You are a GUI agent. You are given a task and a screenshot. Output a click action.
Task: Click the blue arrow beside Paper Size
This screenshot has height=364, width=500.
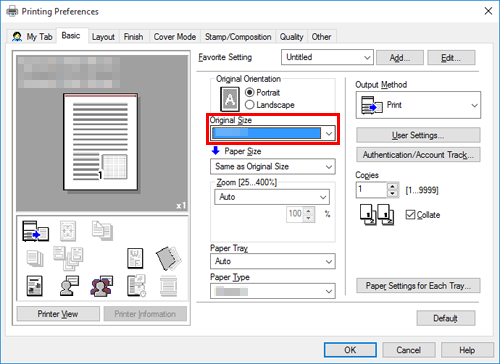click(x=216, y=151)
